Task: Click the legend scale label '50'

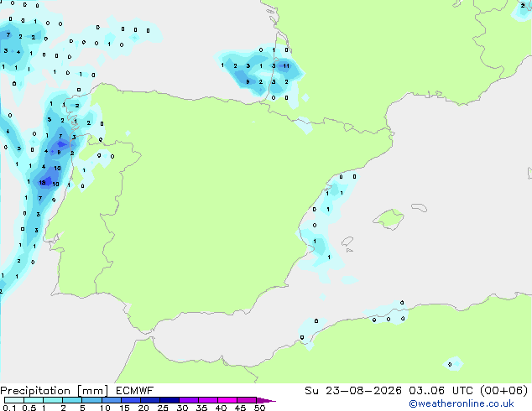Action: click(260, 408)
